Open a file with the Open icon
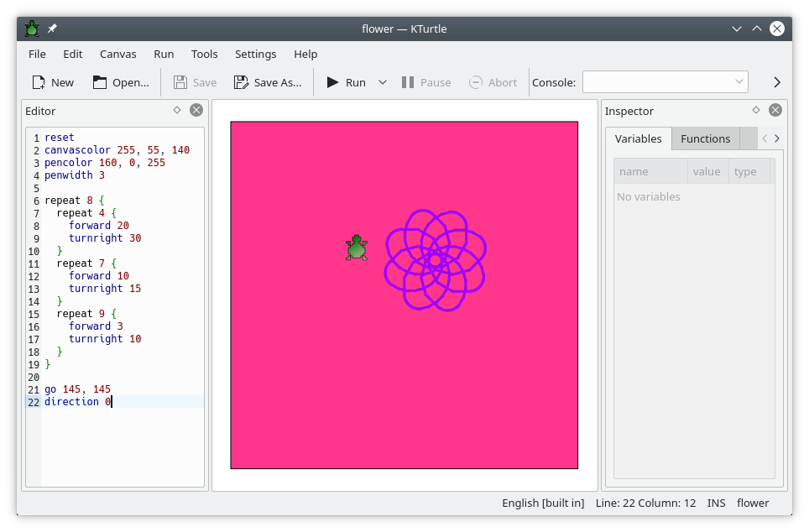 pyautogui.click(x=101, y=82)
